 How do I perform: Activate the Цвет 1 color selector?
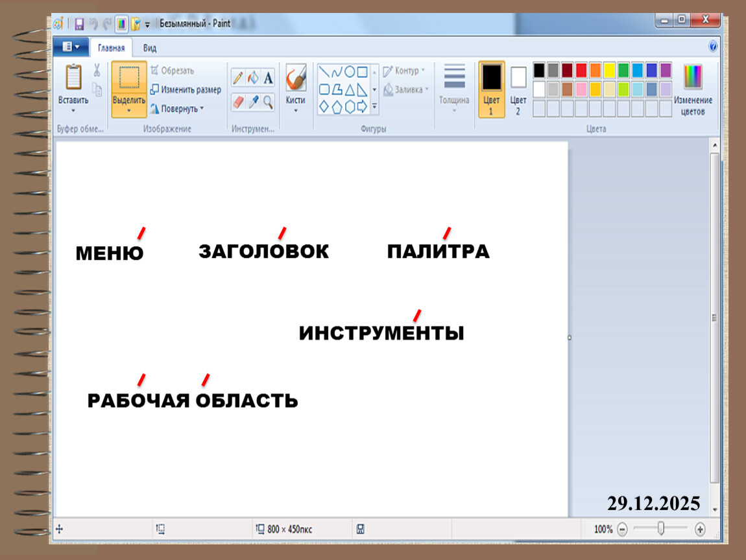pyautogui.click(x=492, y=89)
